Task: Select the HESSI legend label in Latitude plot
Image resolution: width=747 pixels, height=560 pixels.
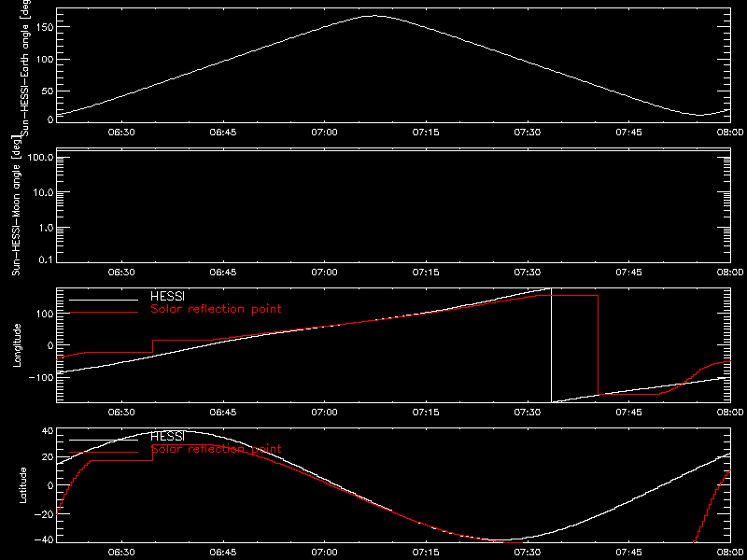Action: tap(167, 437)
